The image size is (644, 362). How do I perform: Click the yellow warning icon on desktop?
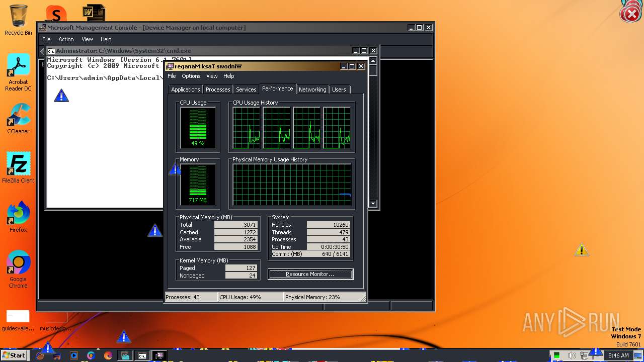coord(582,249)
